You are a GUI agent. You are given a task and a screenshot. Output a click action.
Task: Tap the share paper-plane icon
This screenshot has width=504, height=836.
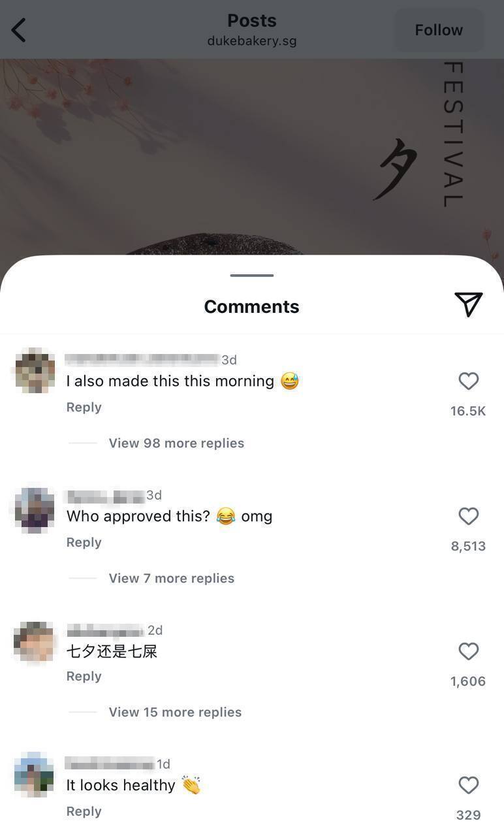click(468, 304)
